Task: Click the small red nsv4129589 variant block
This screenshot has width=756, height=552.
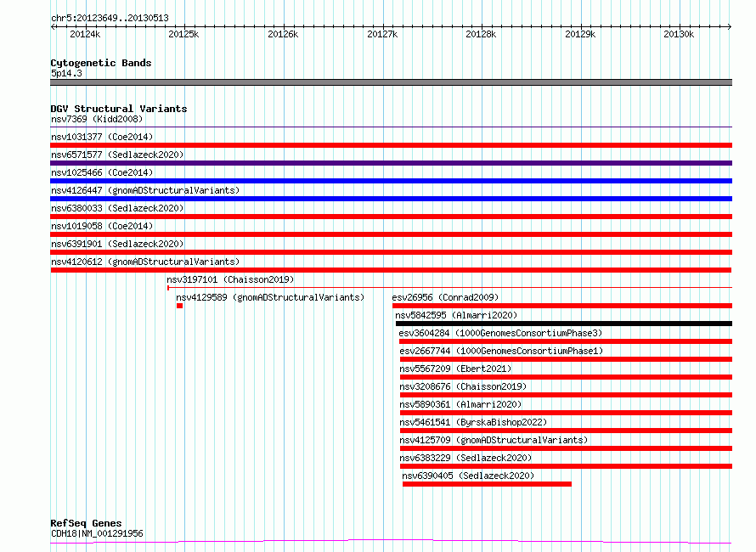Action: click(x=179, y=306)
